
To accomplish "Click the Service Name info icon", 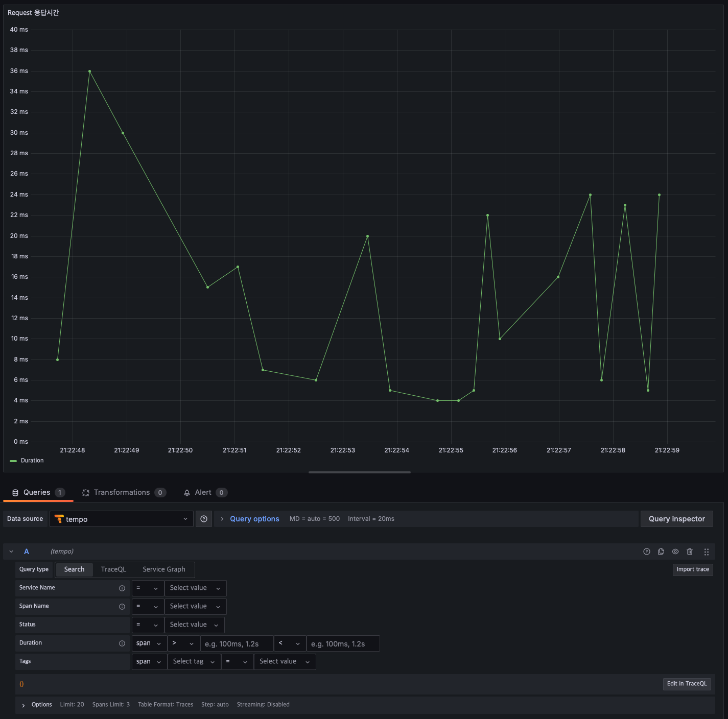I will tap(122, 588).
